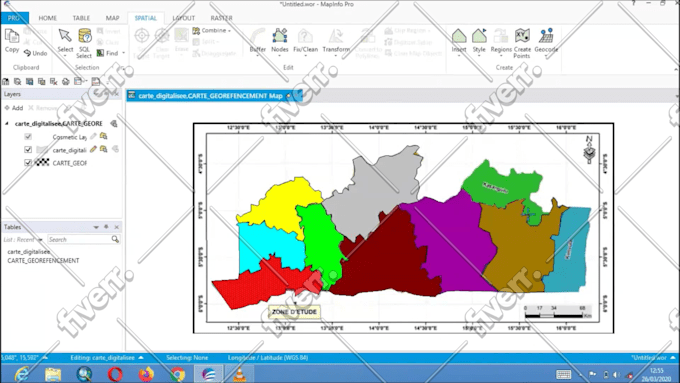Open the Combine dropdown arrow
The width and height of the screenshot is (680, 383).
coord(229,30)
